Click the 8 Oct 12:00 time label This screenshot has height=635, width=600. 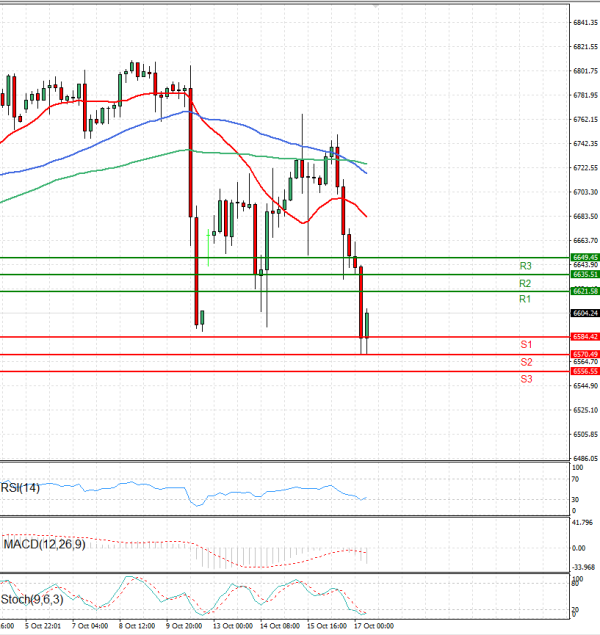136,627
